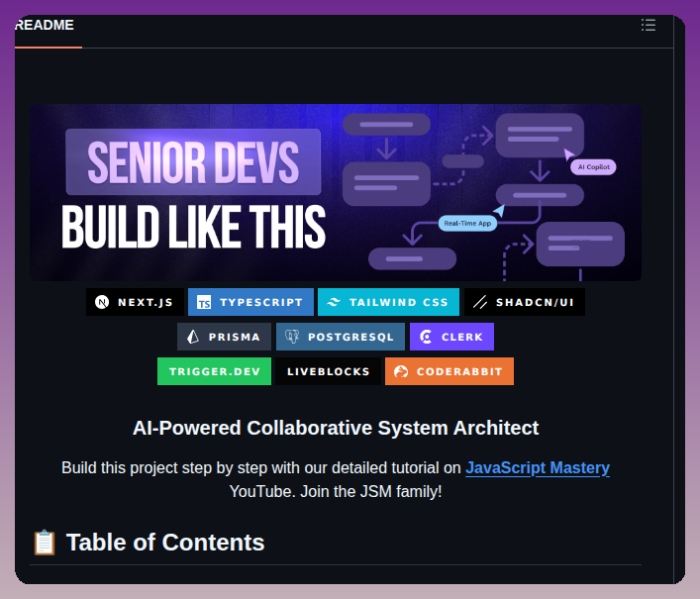Click the CodeRabbit badge
700x599 pixels.
(450, 371)
